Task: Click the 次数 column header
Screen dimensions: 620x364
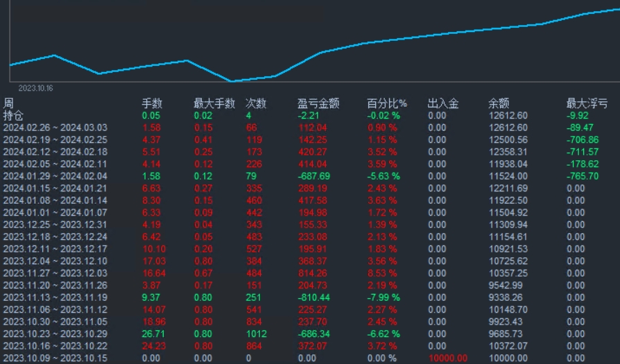Action: (x=256, y=103)
